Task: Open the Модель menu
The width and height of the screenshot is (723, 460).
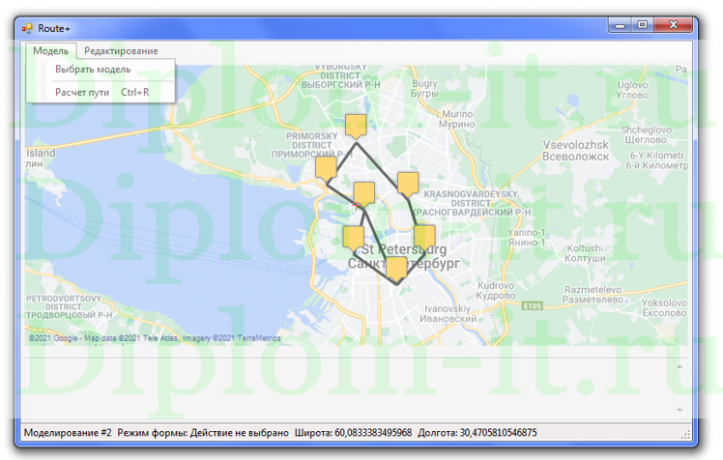Action: tap(50, 51)
